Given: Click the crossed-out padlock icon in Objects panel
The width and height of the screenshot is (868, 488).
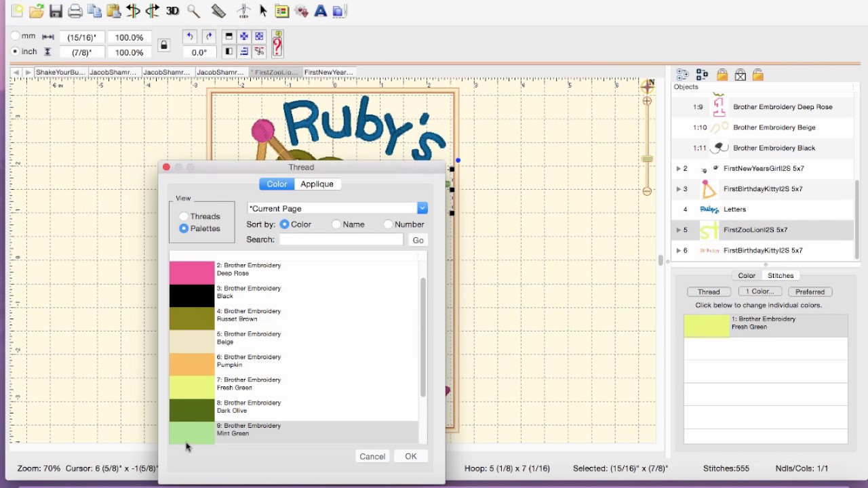Looking at the screenshot, I should 741,75.
